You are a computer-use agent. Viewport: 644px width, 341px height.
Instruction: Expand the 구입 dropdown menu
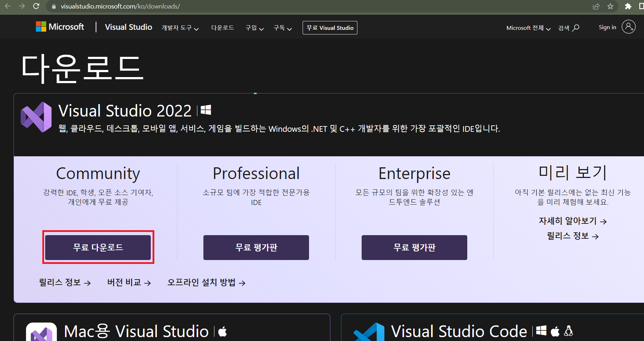254,28
